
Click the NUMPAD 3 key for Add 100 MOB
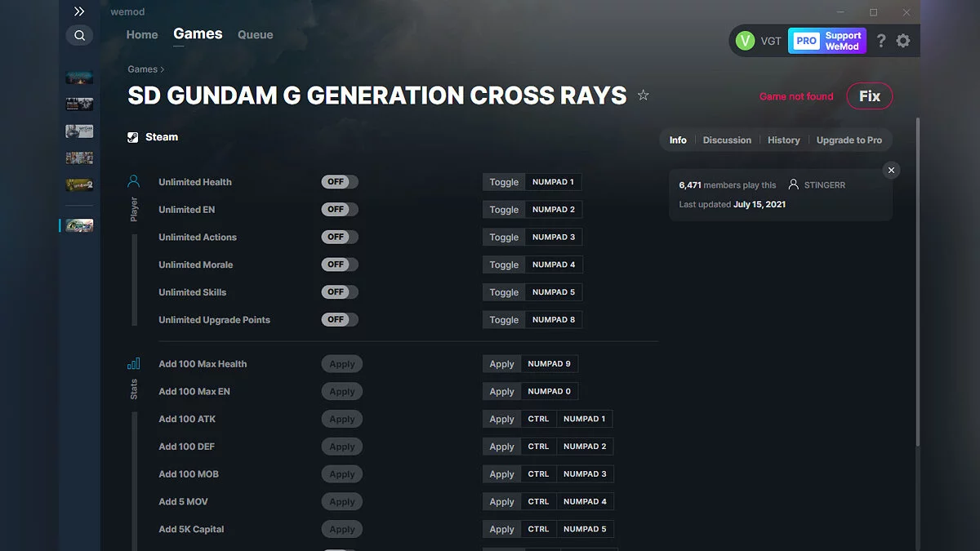tap(585, 474)
